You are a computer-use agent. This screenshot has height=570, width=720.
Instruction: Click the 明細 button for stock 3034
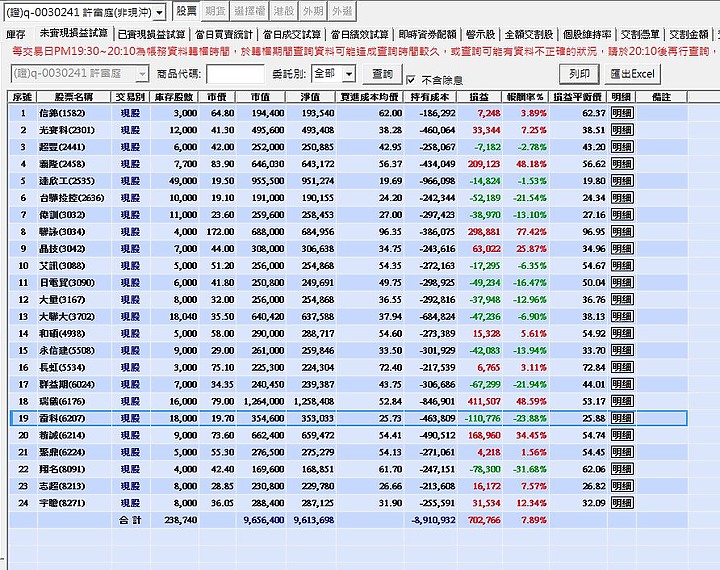click(x=622, y=232)
